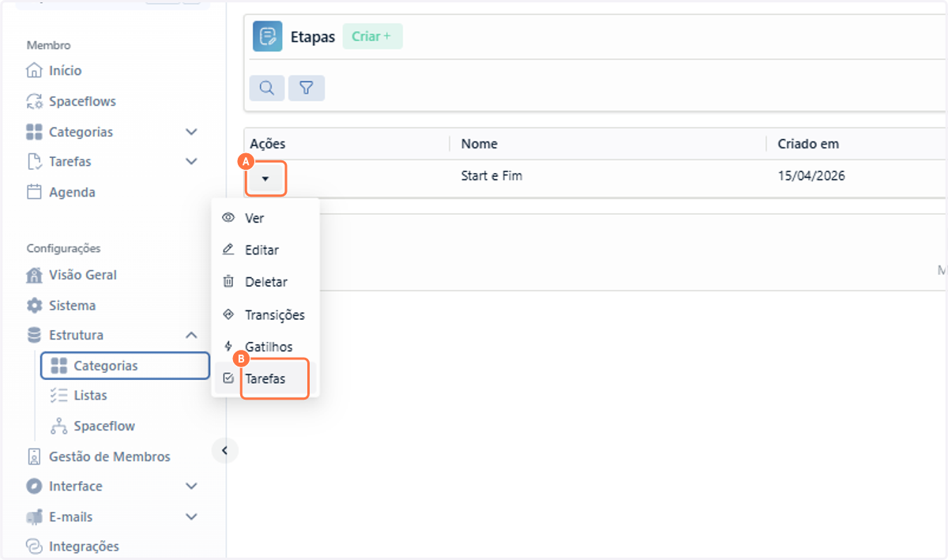The height and width of the screenshot is (560, 948).
Task: Click the Ações column header
Action: 267,144
